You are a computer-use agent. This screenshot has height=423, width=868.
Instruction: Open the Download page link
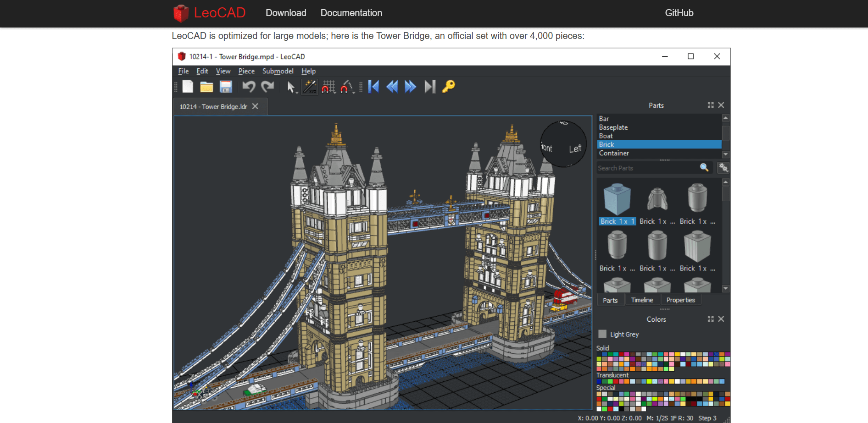[x=286, y=13]
